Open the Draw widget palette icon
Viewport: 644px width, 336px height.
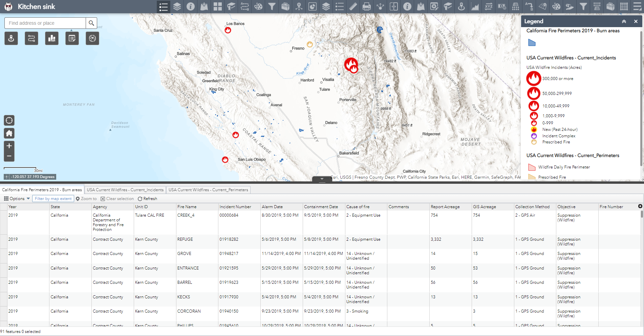(x=258, y=6)
